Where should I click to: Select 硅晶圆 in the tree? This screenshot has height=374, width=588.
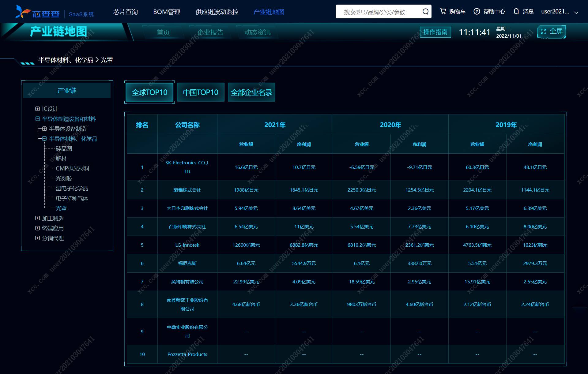64,148
